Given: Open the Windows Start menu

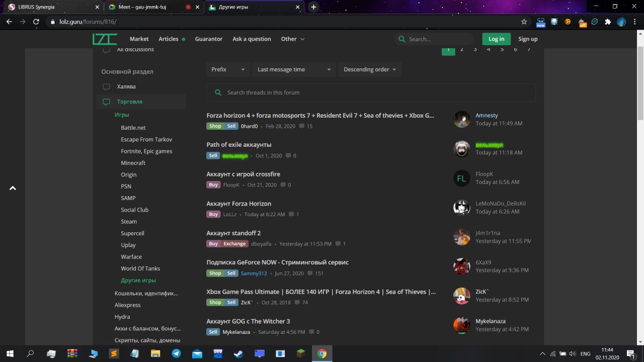Looking at the screenshot, I should tap(10, 353).
